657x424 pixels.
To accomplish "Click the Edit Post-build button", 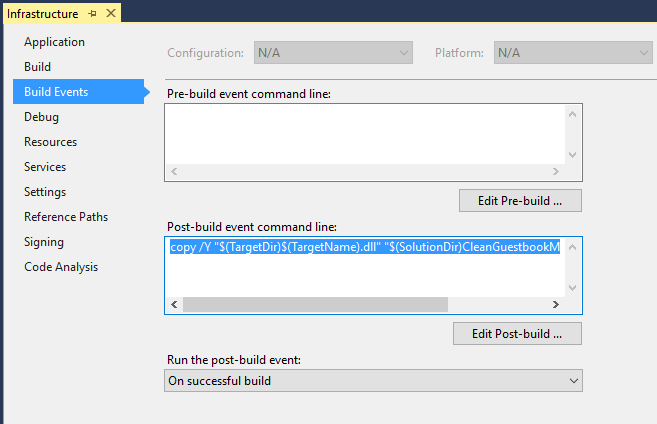I will click(x=517, y=333).
